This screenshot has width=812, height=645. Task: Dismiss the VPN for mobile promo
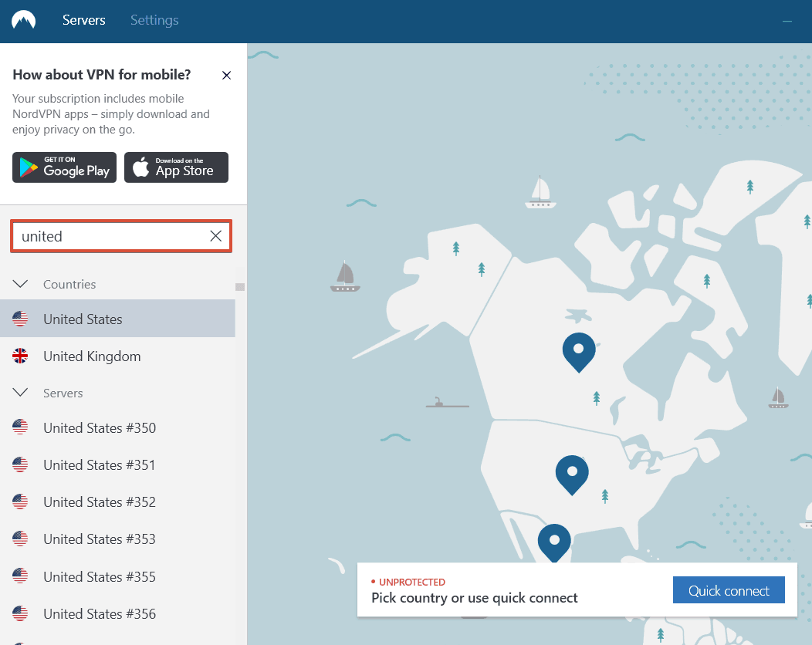[226, 76]
